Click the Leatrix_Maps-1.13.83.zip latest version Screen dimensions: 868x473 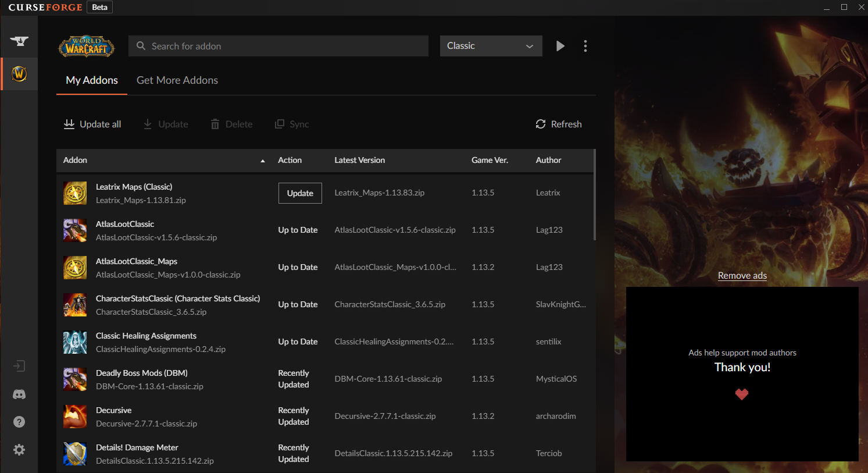[379, 193]
